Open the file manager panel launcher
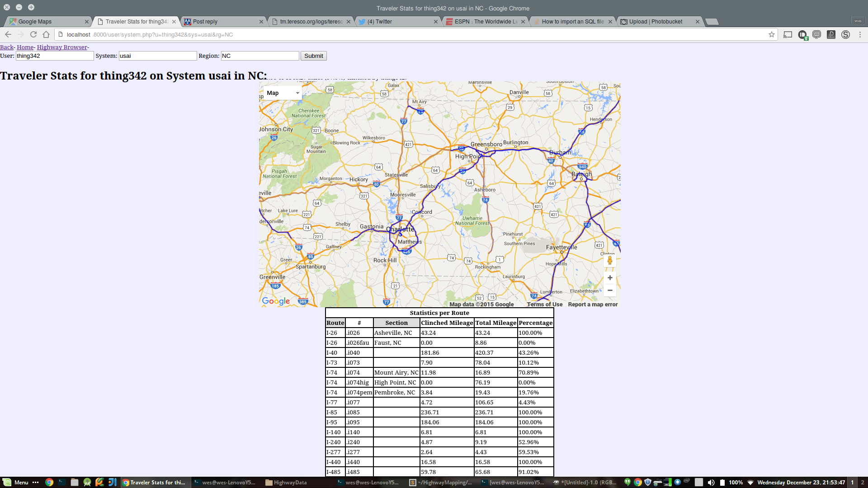The width and height of the screenshot is (868, 488). (75, 483)
